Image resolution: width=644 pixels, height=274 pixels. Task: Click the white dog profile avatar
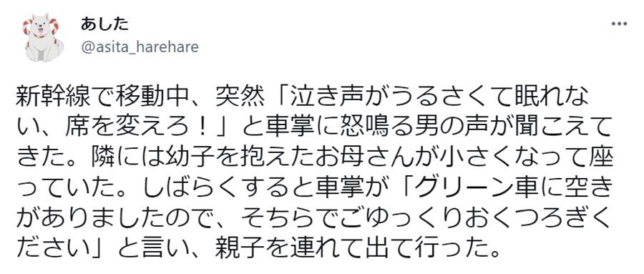click(x=42, y=40)
